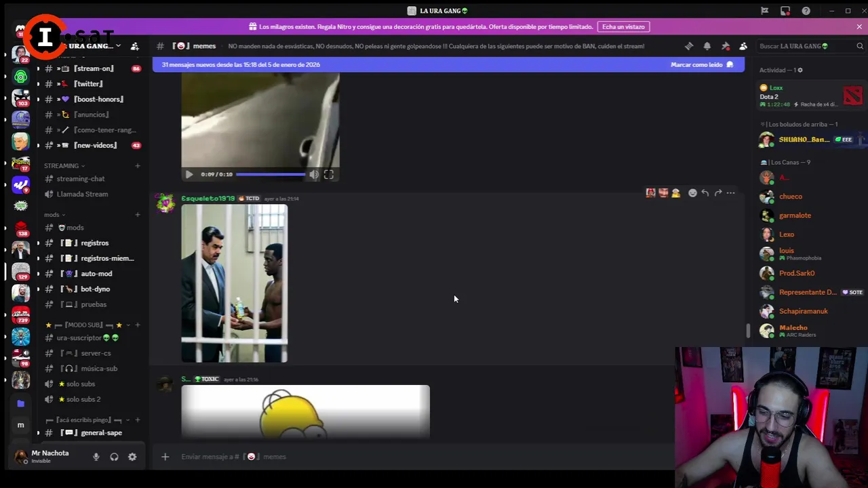Click Esqueleto1979 username
The image size is (868, 488).
coord(208,199)
